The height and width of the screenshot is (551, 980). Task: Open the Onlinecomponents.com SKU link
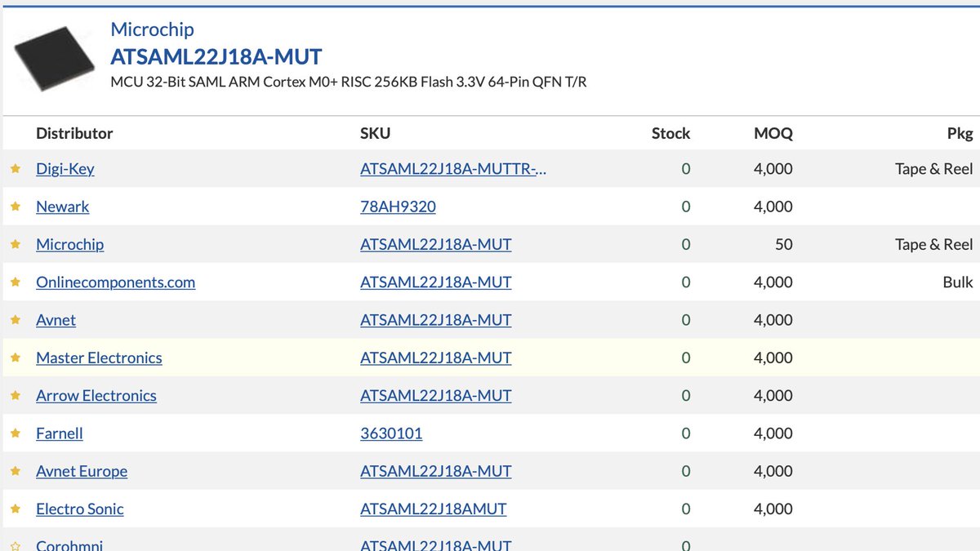tap(436, 282)
